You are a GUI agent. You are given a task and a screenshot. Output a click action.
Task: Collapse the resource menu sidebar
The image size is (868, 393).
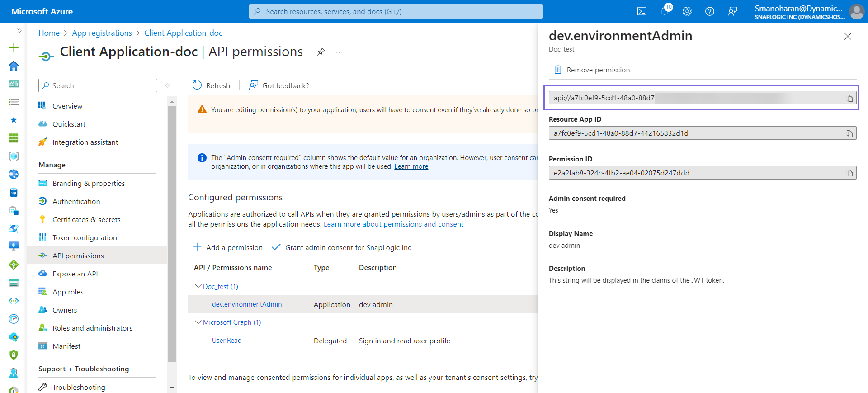(168, 85)
